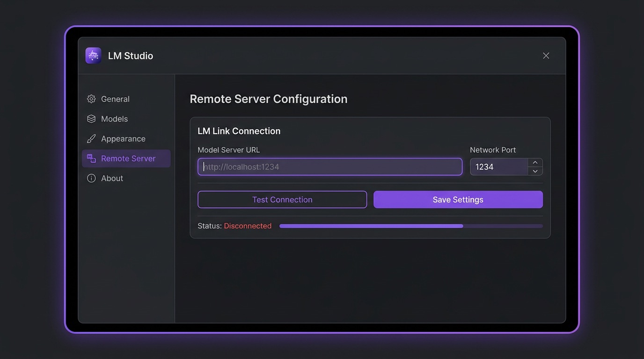Focus the Network Port number field
The height and width of the screenshot is (359, 644).
coord(499,167)
